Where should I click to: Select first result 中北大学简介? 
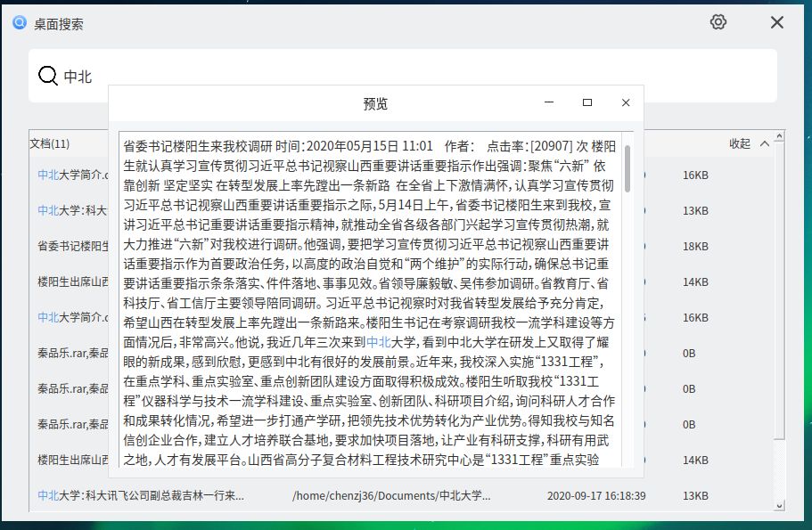[71, 175]
